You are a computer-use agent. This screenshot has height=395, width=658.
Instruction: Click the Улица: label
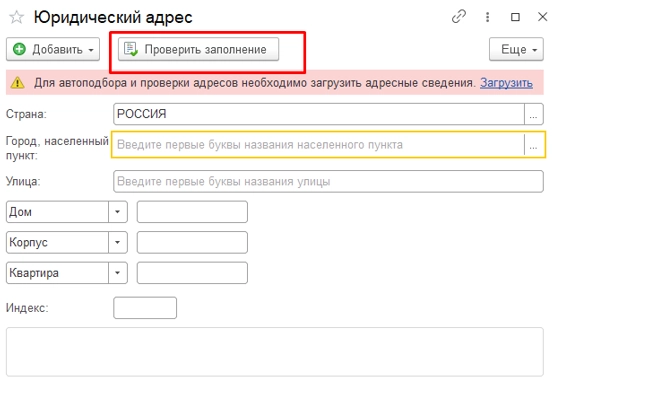[x=23, y=182]
